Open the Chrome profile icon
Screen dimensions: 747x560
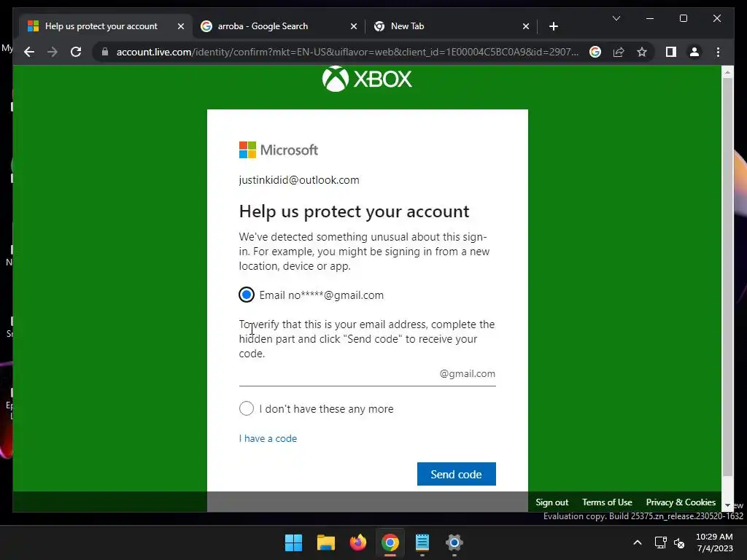pos(694,52)
